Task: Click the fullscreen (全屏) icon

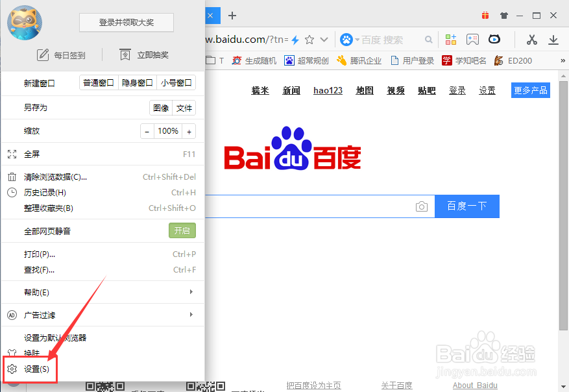Action: click(12, 154)
